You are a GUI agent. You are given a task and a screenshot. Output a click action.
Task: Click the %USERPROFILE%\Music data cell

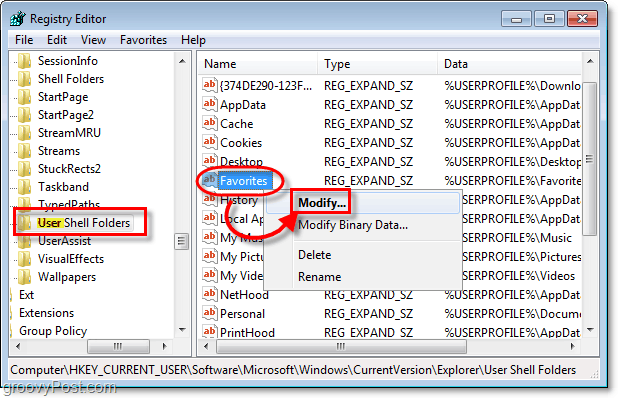pyautogui.click(x=516, y=238)
